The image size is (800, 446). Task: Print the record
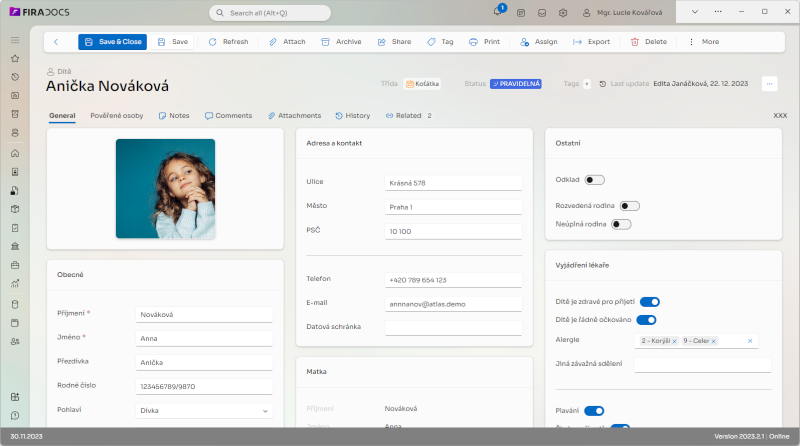pyautogui.click(x=484, y=42)
